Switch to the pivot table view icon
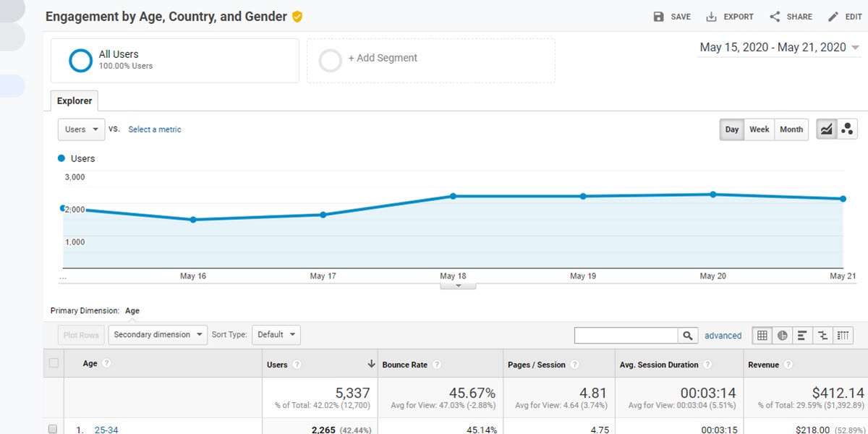Viewport: 868px width, 434px height. coord(843,335)
